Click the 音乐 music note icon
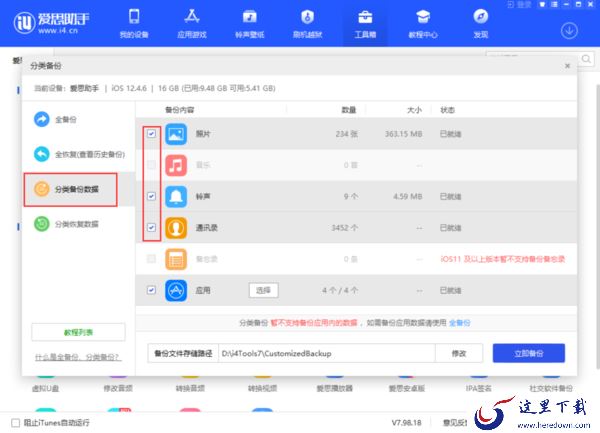 (x=176, y=165)
